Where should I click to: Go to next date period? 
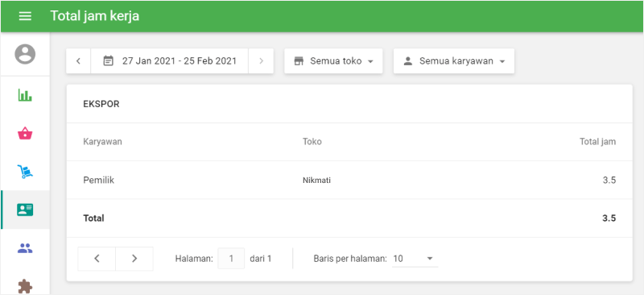pos(261,61)
